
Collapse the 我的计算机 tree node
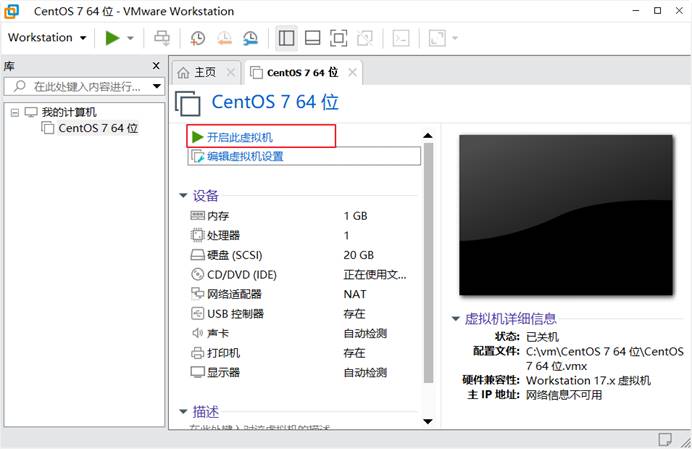[x=15, y=113]
